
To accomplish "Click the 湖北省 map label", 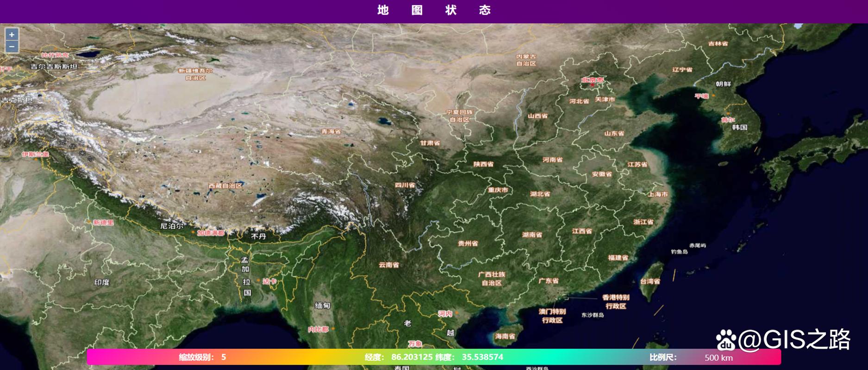I will [540, 194].
